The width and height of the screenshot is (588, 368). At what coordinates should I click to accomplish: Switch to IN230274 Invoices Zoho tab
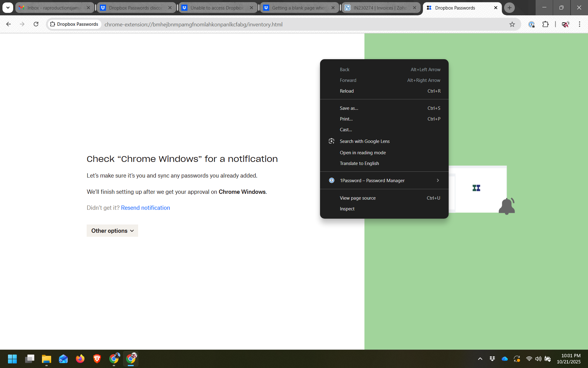pos(380,8)
